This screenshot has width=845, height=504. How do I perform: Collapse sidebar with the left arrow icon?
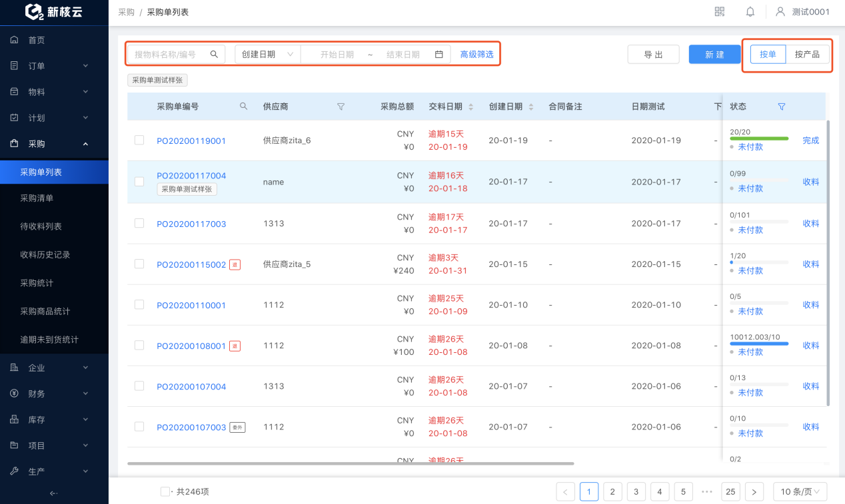(x=54, y=493)
